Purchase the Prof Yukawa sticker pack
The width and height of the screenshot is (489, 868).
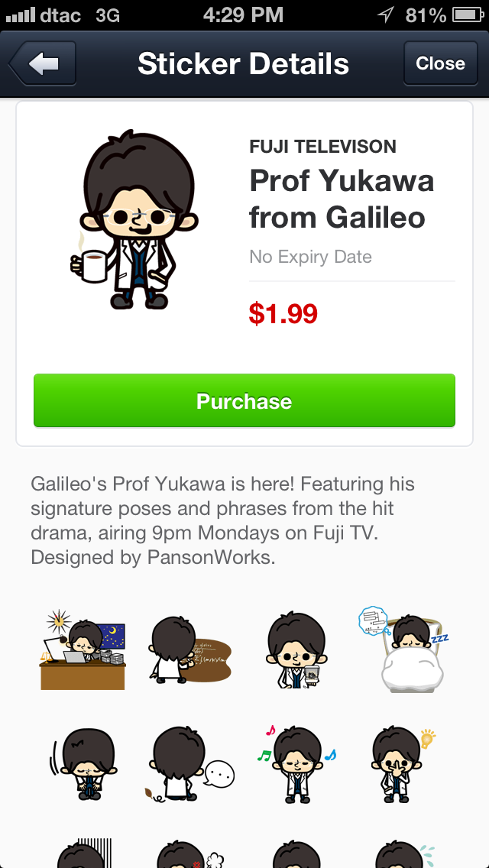point(244,400)
